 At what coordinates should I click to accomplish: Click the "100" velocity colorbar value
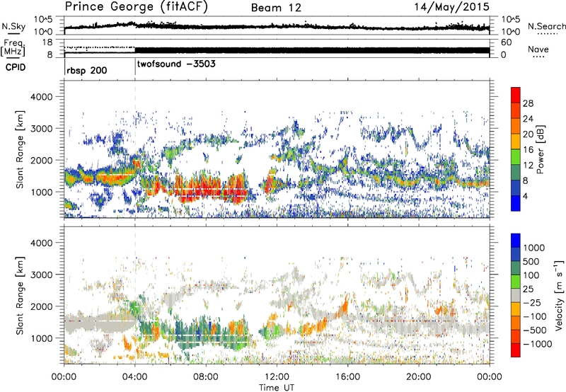pos(531,275)
